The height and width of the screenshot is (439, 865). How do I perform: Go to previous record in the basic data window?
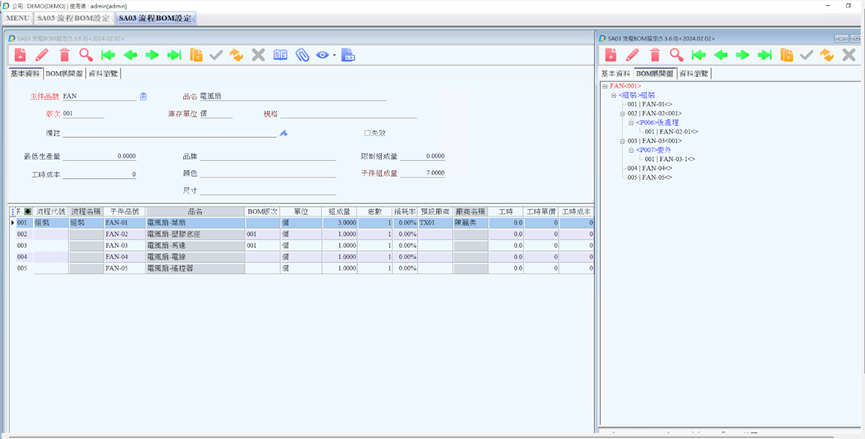(130, 55)
